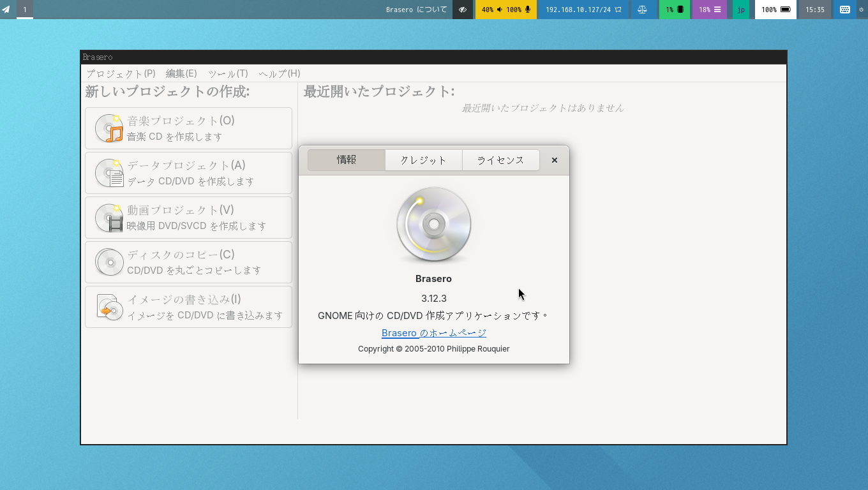Click the microphone icon in top bar
Screen dimensions: 868x490
[x=528, y=10]
